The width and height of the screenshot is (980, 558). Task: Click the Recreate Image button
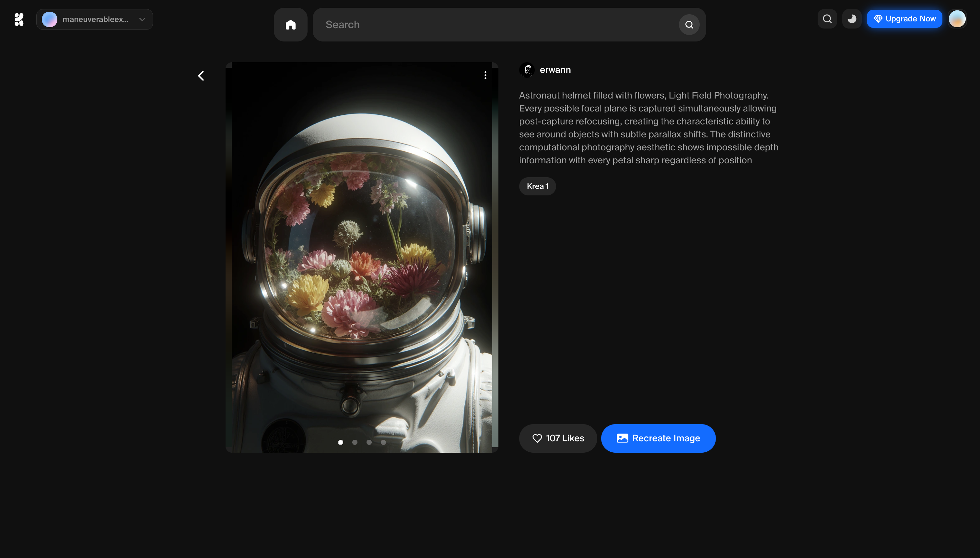(x=658, y=438)
